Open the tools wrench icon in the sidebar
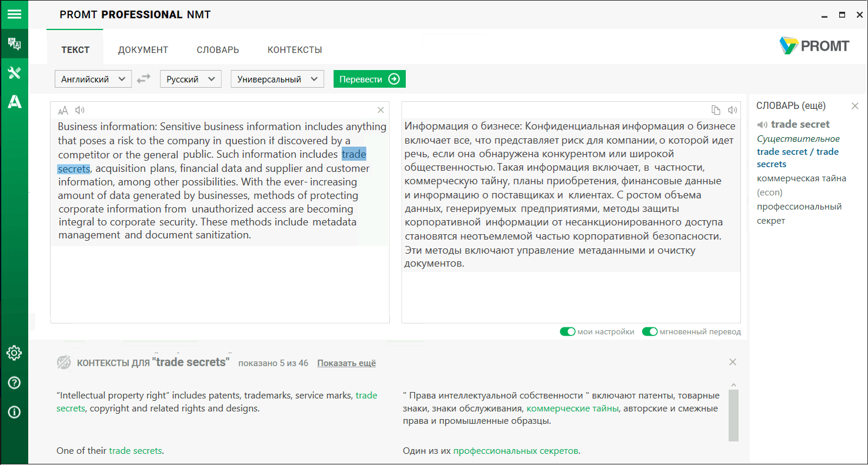 click(14, 73)
